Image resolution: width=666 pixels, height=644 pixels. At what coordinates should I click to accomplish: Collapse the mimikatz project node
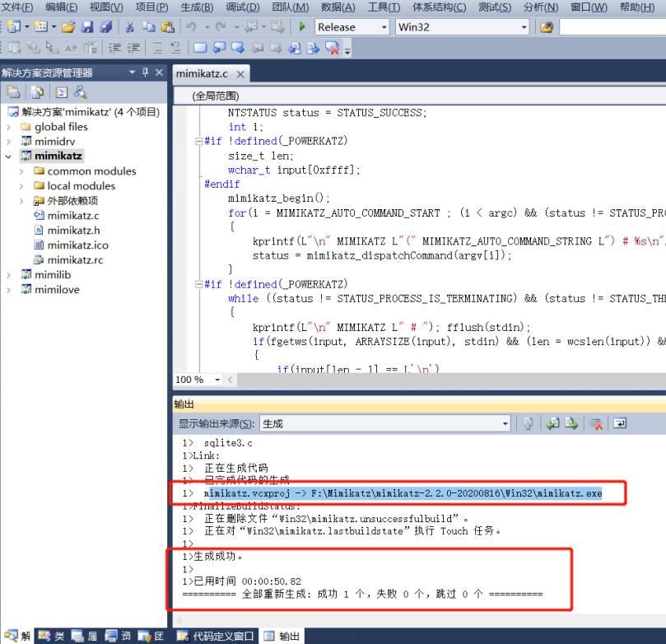(x=8, y=156)
